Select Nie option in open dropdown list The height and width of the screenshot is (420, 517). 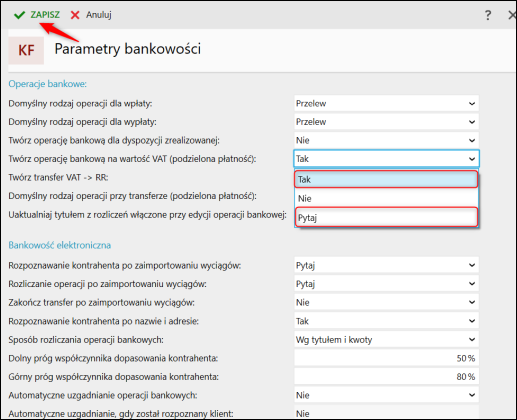tap(386, 198)
